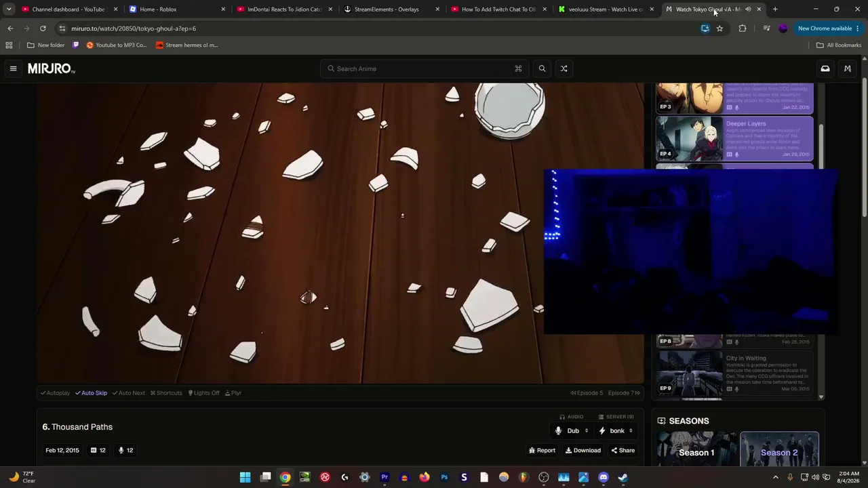
Task: Open the Chrome extensions puzzle icon
Action: [743, 28]
